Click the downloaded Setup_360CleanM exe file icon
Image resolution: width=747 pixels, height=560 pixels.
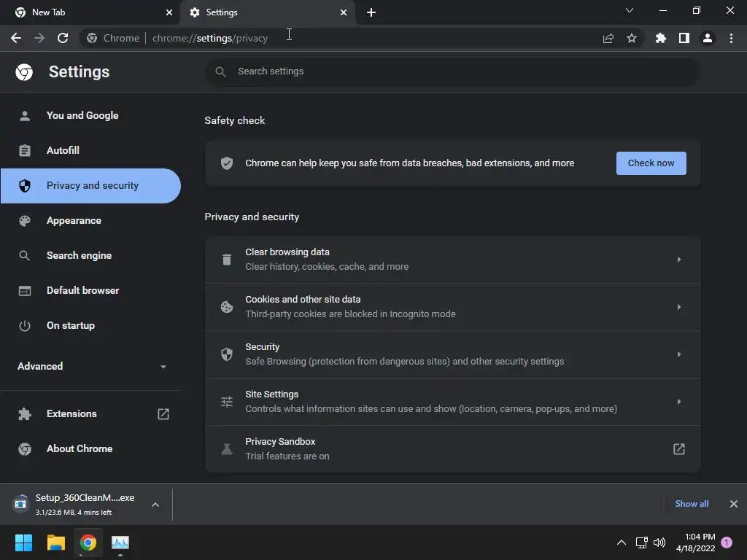[x=20, y=504]
